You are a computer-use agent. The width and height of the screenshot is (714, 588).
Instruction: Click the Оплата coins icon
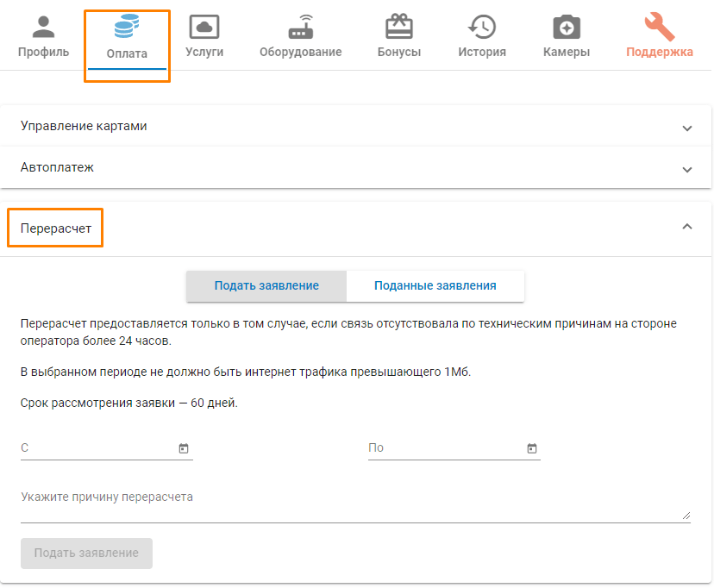tap(127, 26)
